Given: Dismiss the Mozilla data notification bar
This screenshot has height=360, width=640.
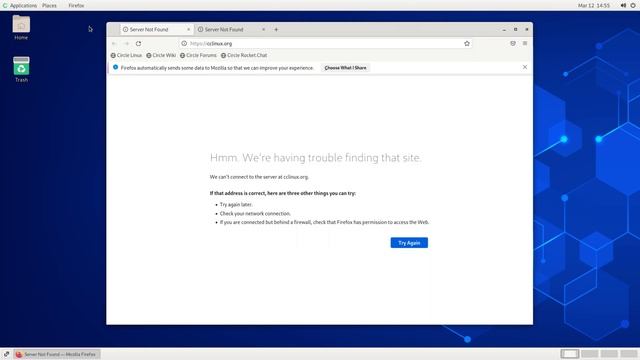Looking at the screenshot, I should (x=525, y=67).
